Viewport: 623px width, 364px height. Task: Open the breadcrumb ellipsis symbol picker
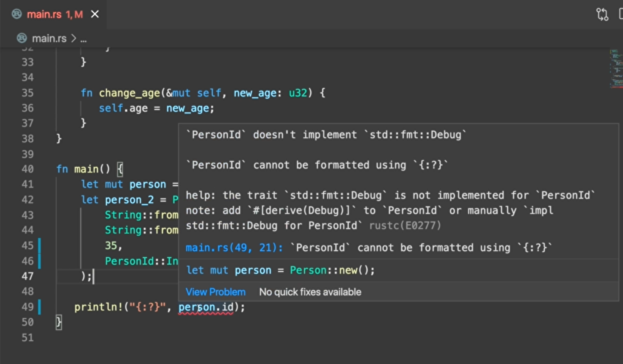click(x=83, y=39)
